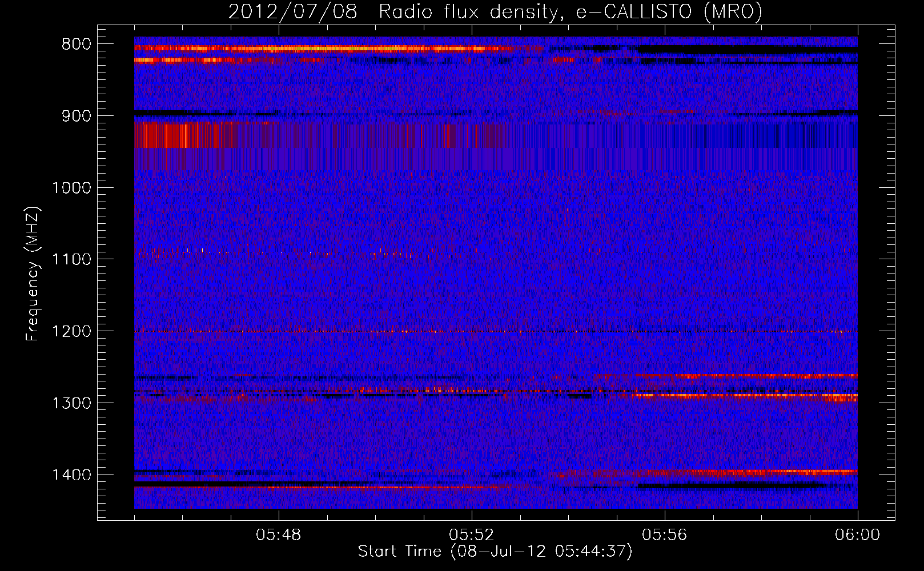Click the 05:48 time tick label
The height and width of the screenshot is (571, 924).
pyautogui.click(x=279, y=535)
